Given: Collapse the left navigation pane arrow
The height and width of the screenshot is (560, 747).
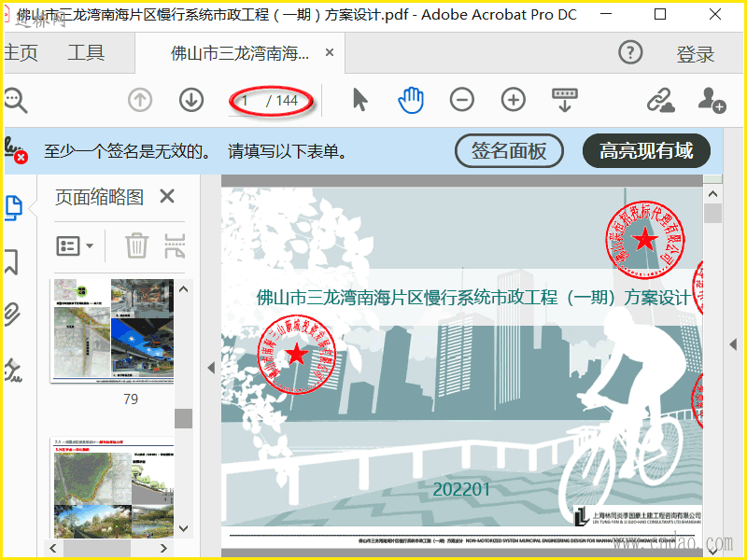Looking at the screenshot, I should [x=211, y=368].
